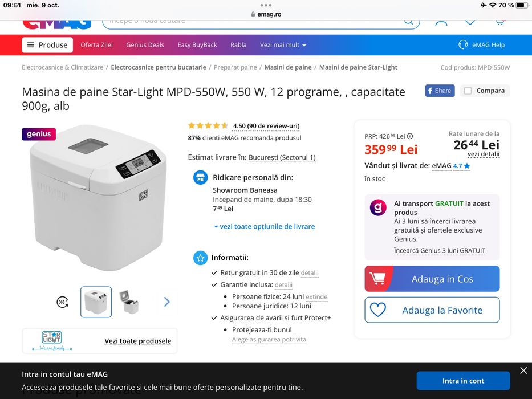Click the eMAG Help headset icon
The image size is (532, 399).
coord(463,45)
